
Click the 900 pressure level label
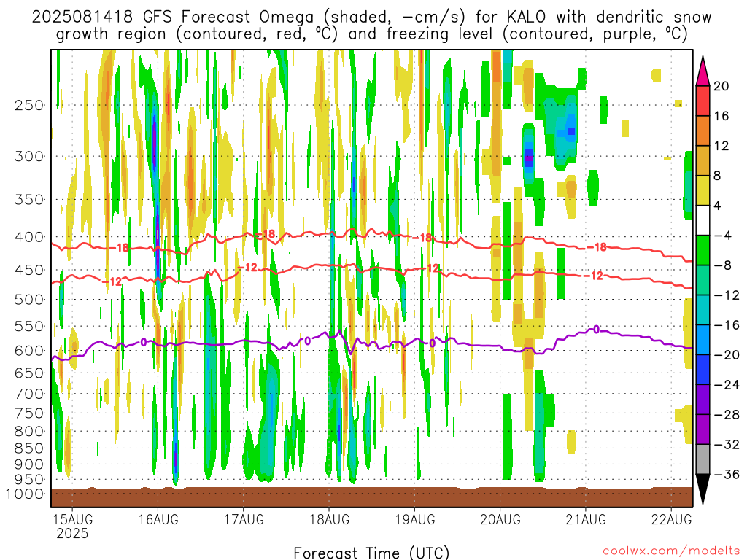(x=29, y=464)
